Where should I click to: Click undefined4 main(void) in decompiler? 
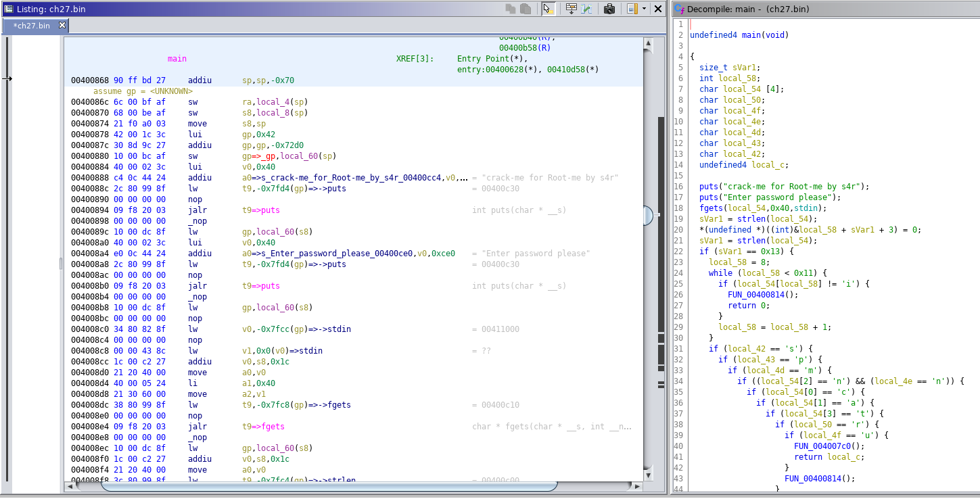[739, 35]
